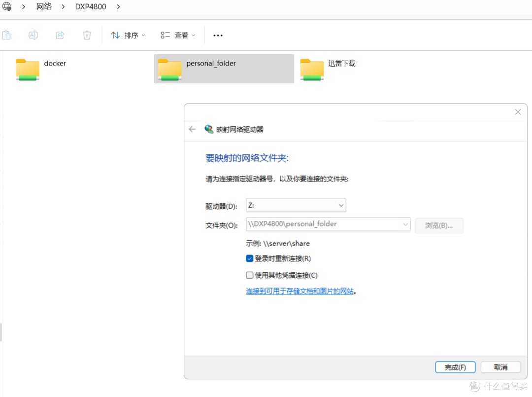Click the 示例: \\server\share example text
The height and width of the screenshot is (397, 532).
(278, 244)
